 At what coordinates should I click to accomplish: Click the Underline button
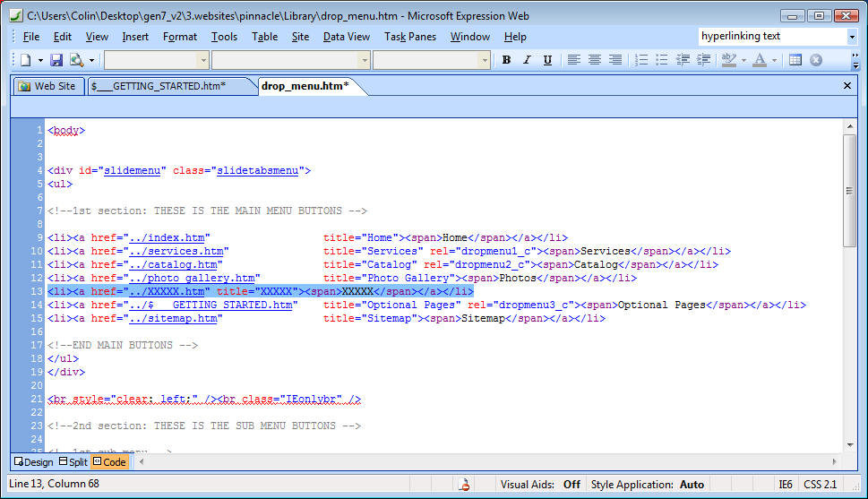click(x=546, y=60)
